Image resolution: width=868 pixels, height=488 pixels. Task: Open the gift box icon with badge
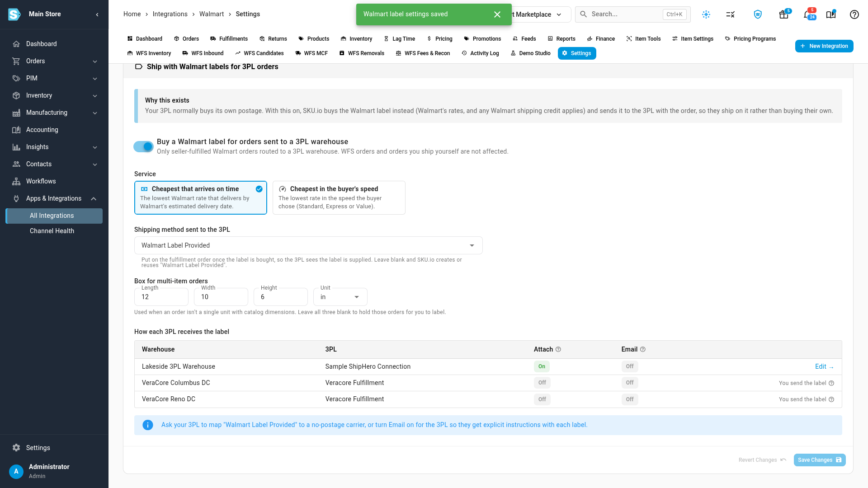click(784, 14)
